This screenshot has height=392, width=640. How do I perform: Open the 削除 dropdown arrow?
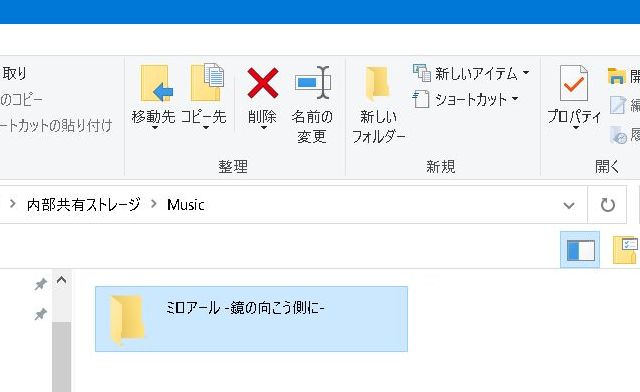tap(264, 128)
